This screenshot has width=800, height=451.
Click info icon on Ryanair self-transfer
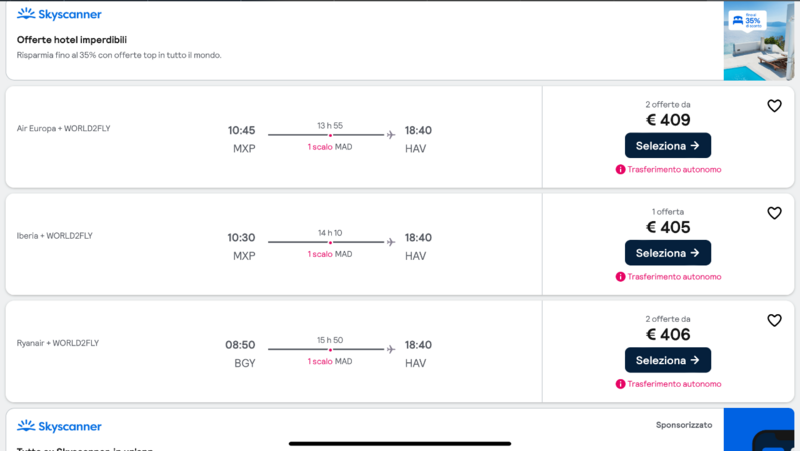pos(620,384)
